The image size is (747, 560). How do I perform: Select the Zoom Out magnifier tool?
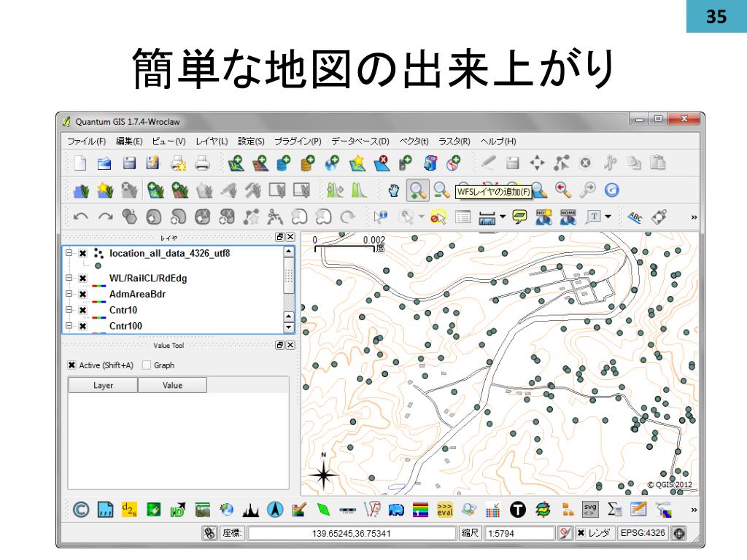click(x=441, y=190)
